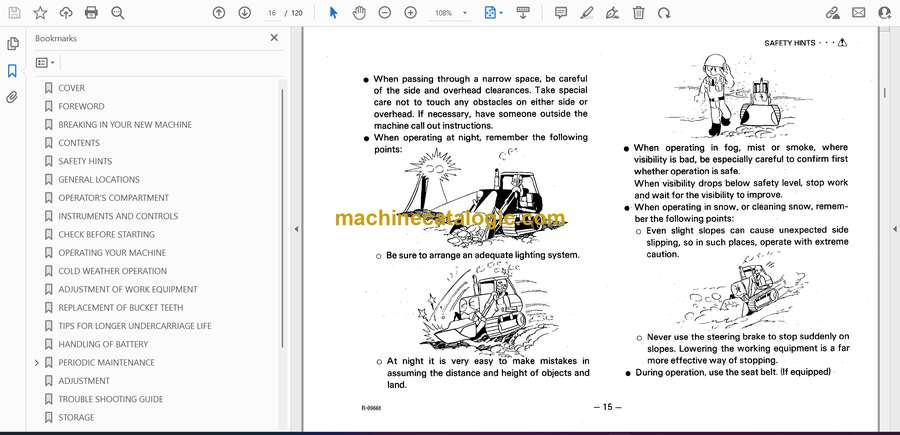Close the Bookmarks panel
The height and width of the screenshot is (435, 900).
click(x=274, y=38)
